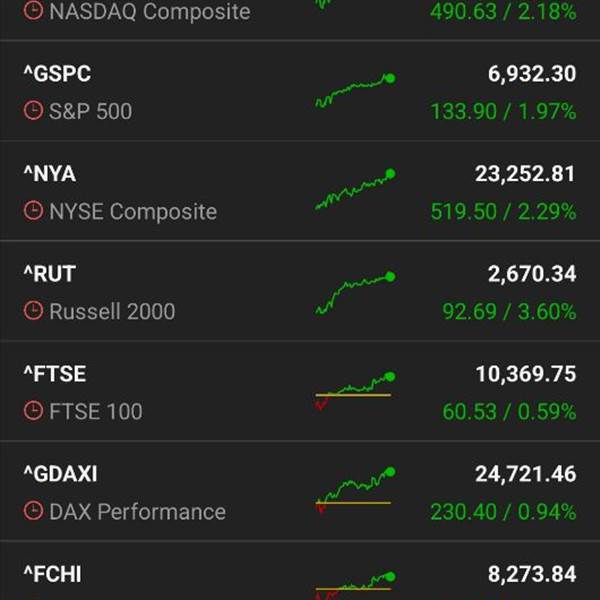Open the ^NYA sparkline chart
The image size is (600, 600).
(x=354, y=190)
